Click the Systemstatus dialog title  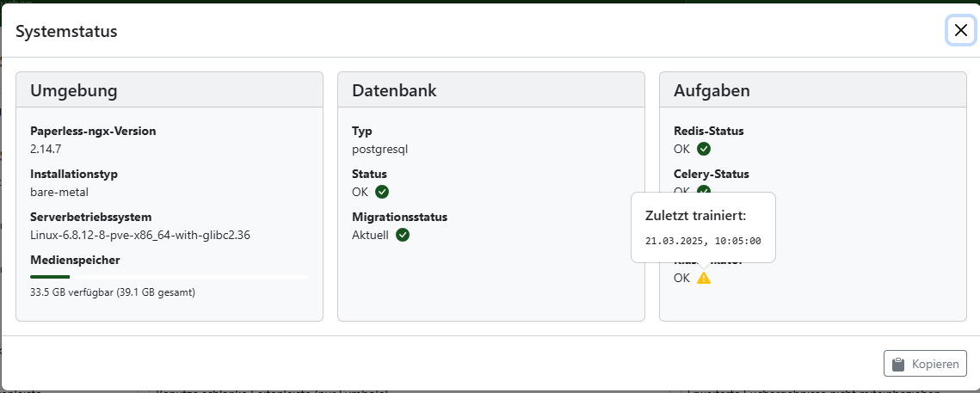click(x=66, y=31)
